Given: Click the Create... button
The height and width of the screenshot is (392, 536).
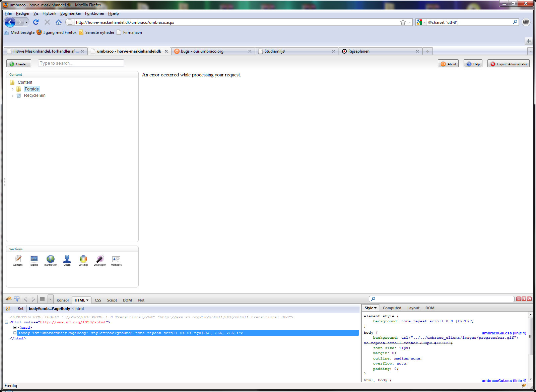Looking at the screenshot, I should coord(19,64).
